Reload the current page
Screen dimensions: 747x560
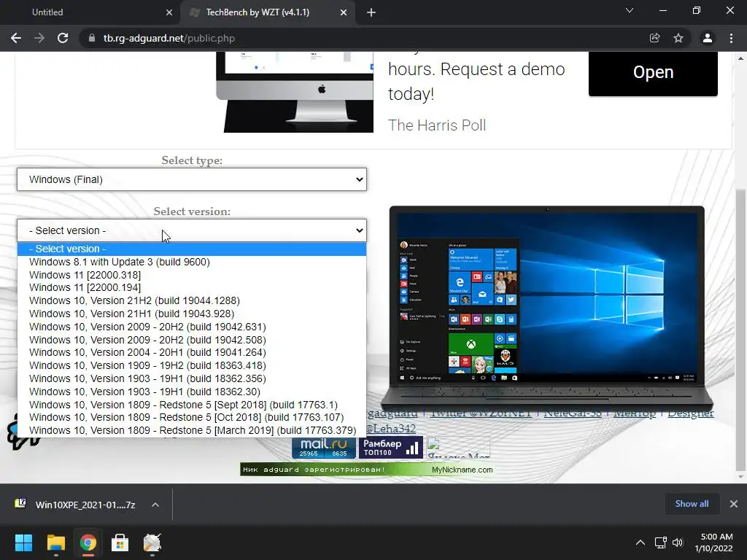[63, 38]
